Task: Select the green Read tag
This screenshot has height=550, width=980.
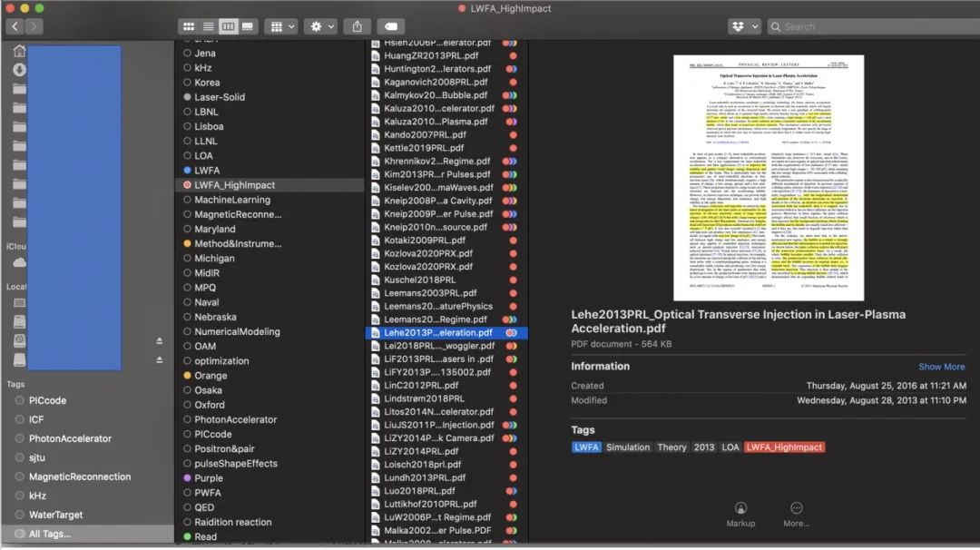Action: click(x=206, y=537)
